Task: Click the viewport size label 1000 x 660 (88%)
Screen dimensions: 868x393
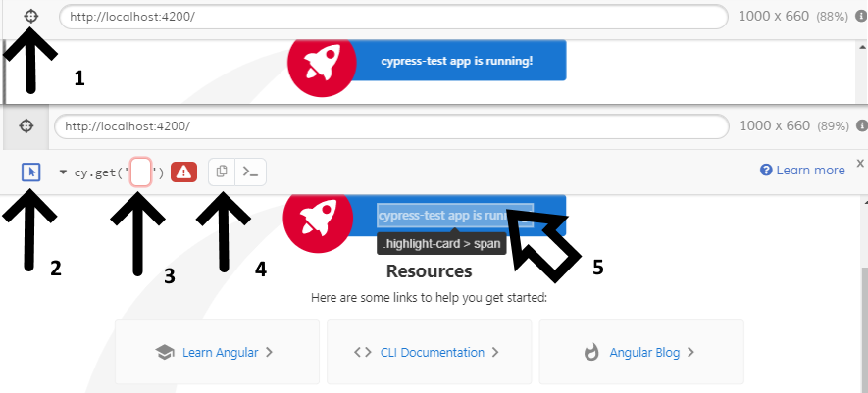Action: (793, 17)
